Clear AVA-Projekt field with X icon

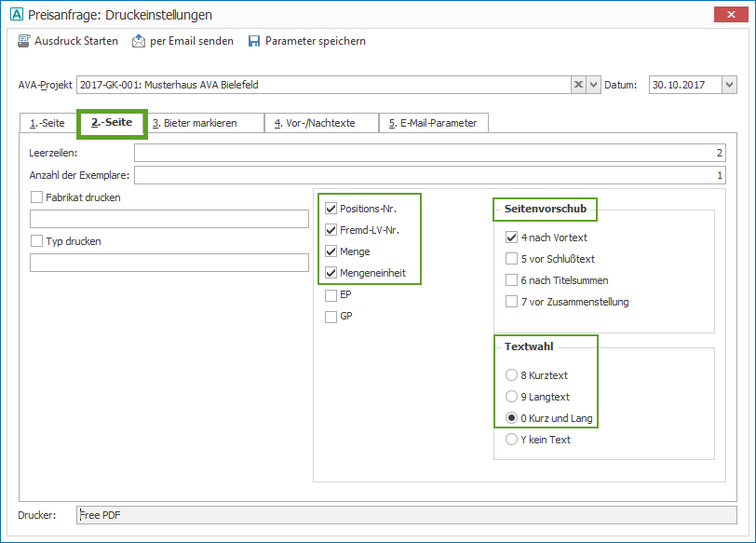[x=578, y=85]
